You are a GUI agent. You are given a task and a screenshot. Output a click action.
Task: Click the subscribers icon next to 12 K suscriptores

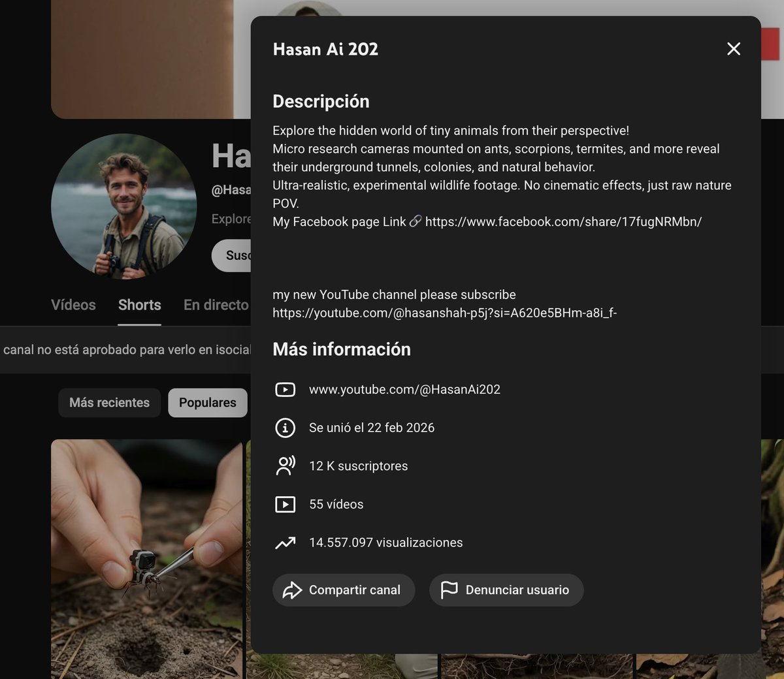286,466
